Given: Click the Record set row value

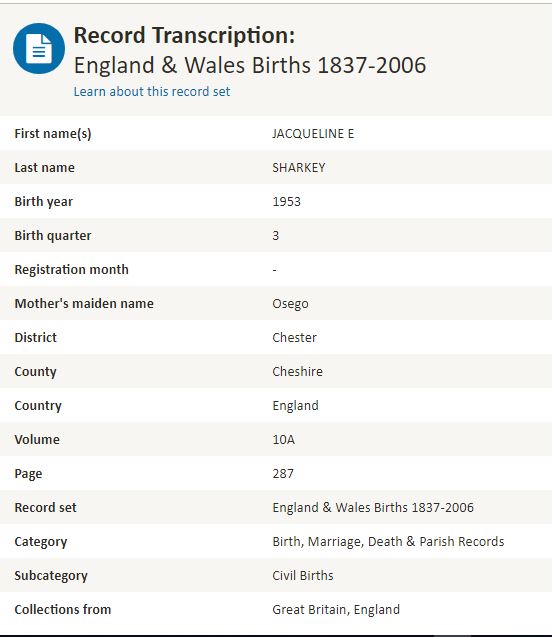Looking at the screenshot, I should (373, 507).
